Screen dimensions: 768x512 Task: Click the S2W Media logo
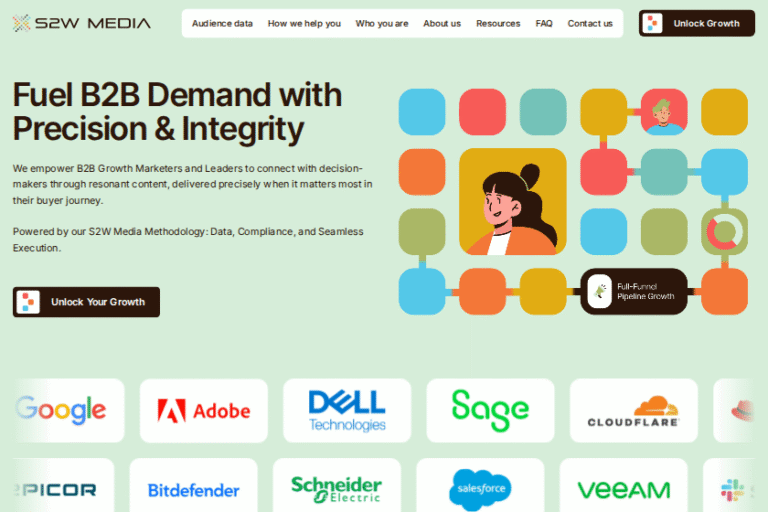click(81, 23)
